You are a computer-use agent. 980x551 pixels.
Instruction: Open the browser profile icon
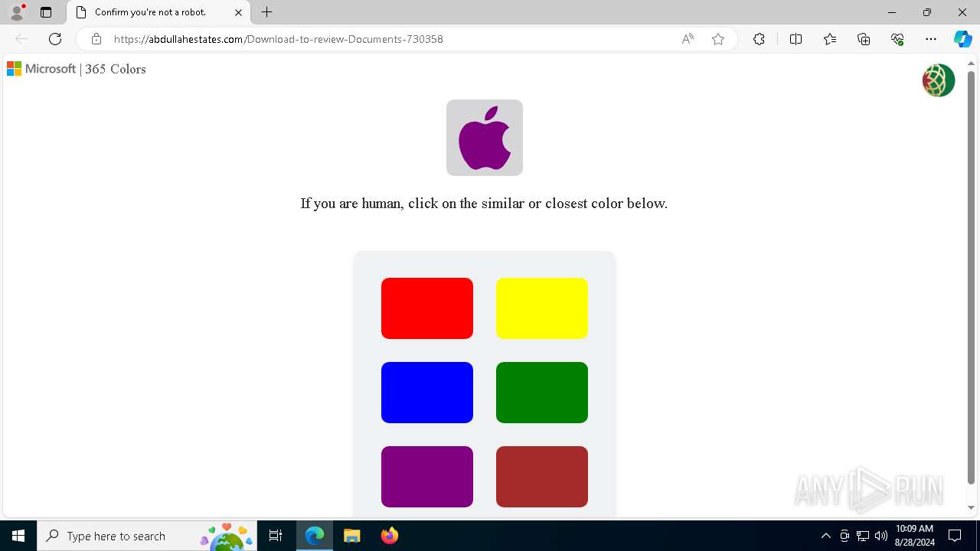coord(17,12)
